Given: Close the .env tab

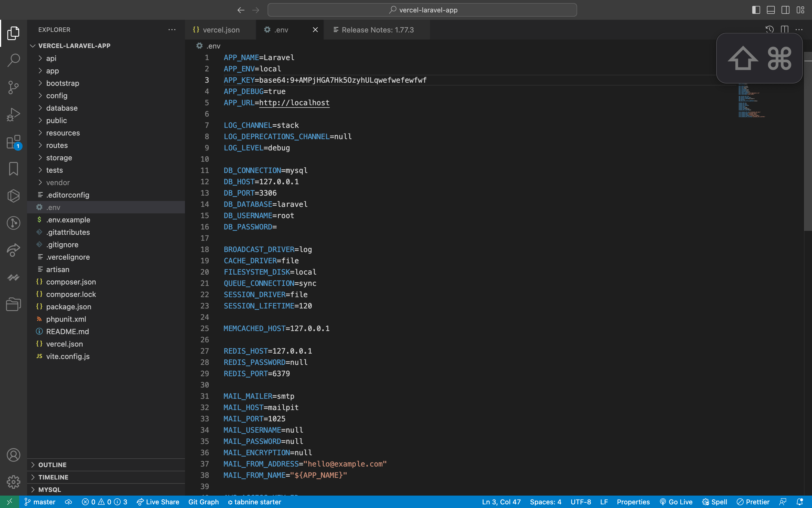Looking at the screenshot, I should pos(315,30).
